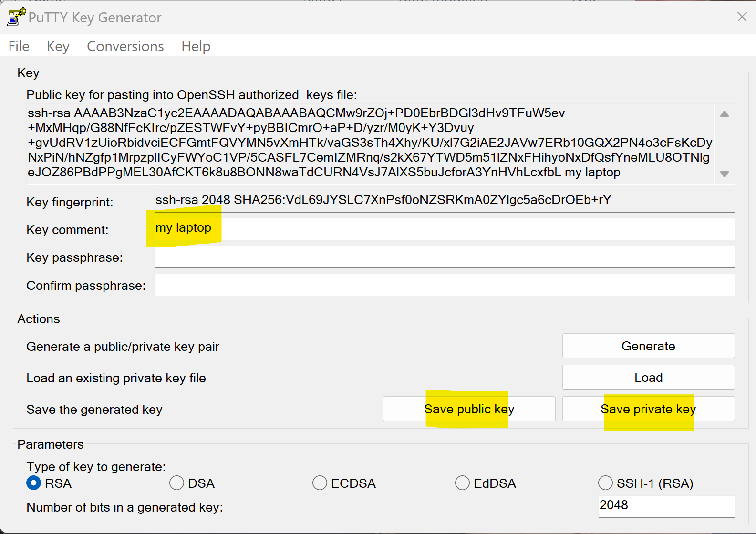Close the PuTTY Key Generator window
Image resolution: width=756 pixels, height=534 pixels.
pyautogui.click(x=742, y=17)
